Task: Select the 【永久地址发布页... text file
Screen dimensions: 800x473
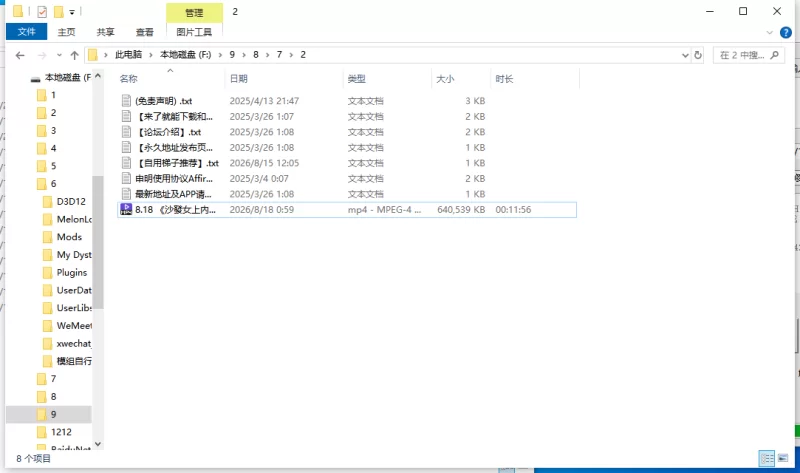Action: coord(174,147)
